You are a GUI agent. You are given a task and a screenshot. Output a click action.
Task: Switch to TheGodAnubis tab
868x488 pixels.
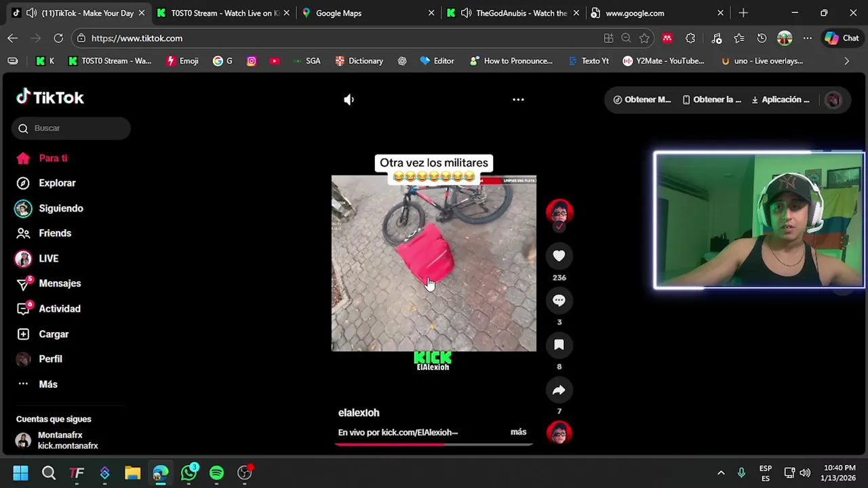click(x=513, y=13)
